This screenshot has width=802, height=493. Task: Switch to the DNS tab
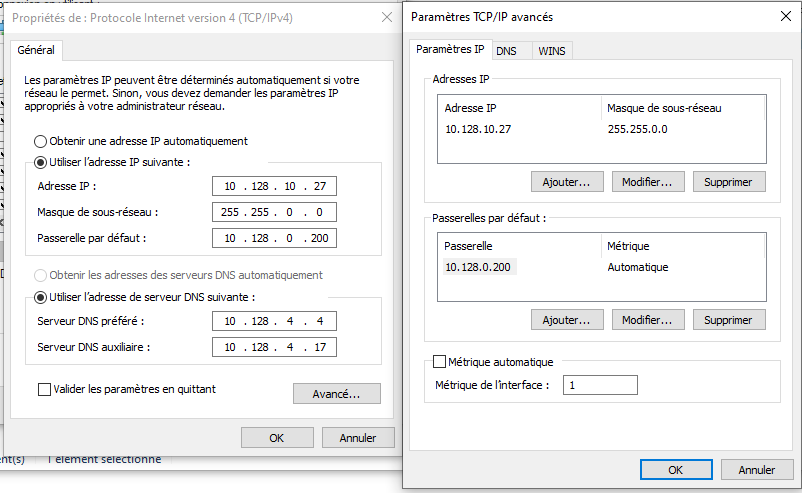click(x=507, y=50)
